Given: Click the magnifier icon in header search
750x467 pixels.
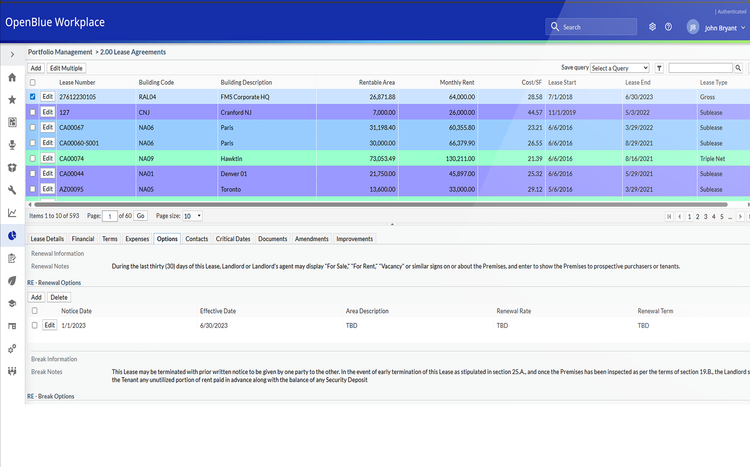Looking at the screenshot, I should (x=555, y=27).
